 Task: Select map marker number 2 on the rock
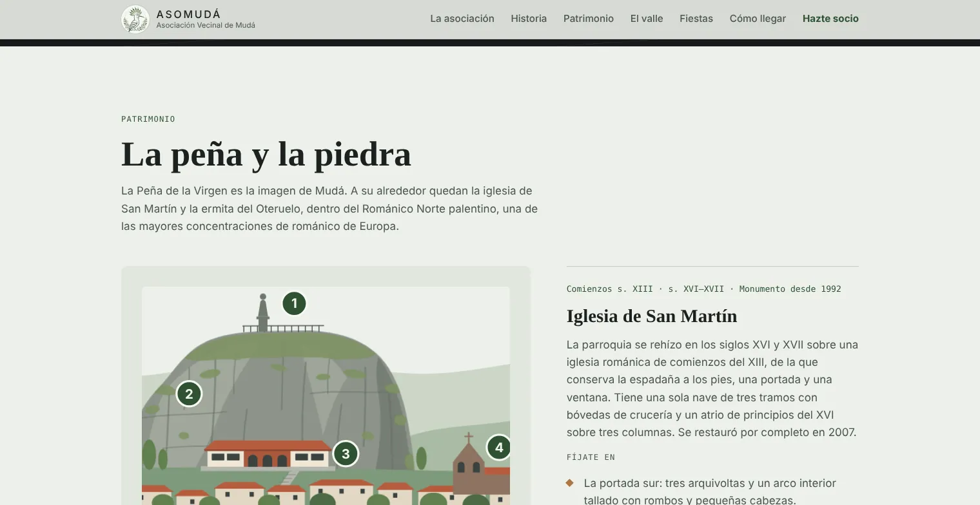pyautogui.click(x=189, y=394)
